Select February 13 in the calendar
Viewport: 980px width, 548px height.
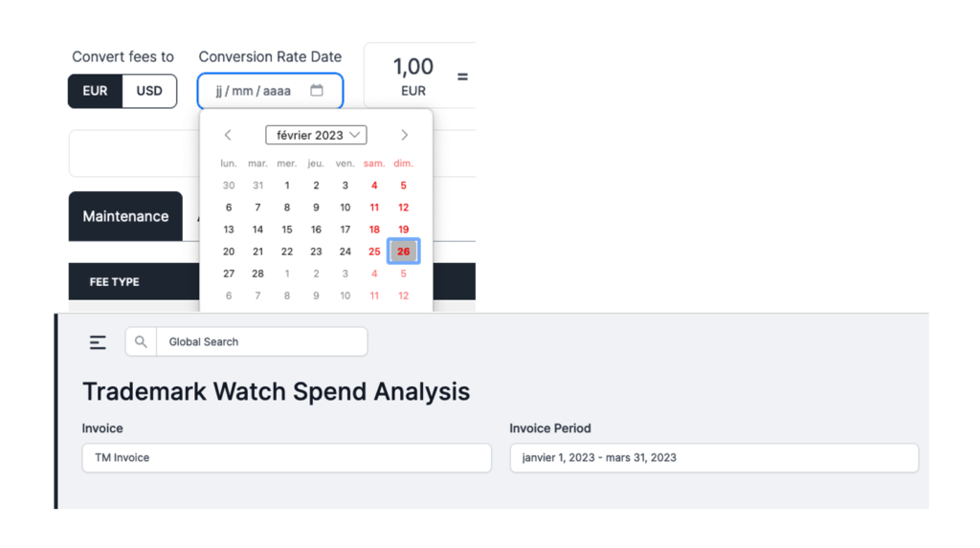click(x=229, y=230)
